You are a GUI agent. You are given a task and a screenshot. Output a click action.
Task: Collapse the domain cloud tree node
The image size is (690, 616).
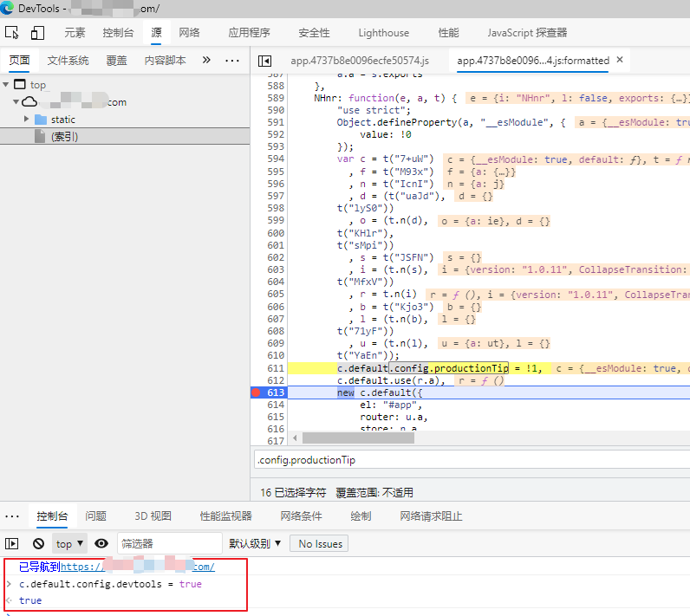(x=16, y=101)
